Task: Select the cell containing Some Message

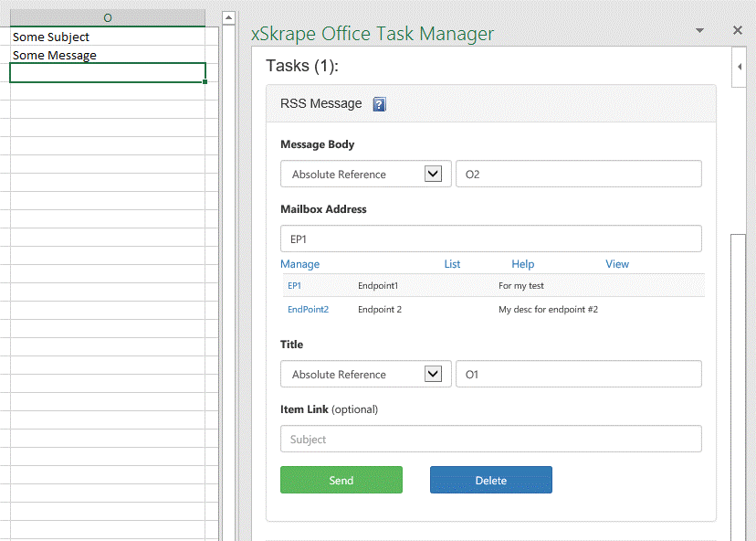Action: coord(108,55)
